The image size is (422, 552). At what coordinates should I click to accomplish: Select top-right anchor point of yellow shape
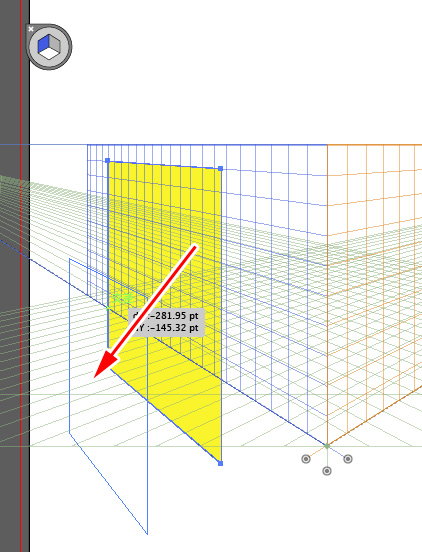pos(221,169)
